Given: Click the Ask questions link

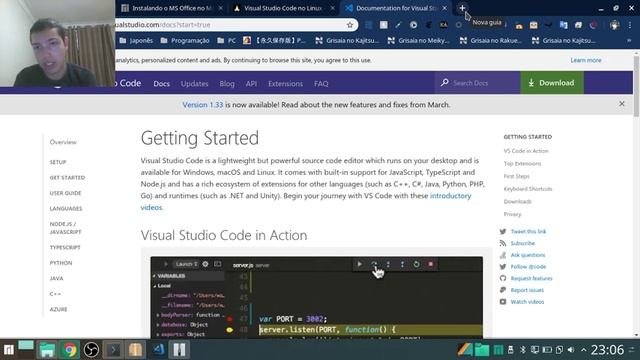Looking at the screenshot, I should [x=528, y=255].
